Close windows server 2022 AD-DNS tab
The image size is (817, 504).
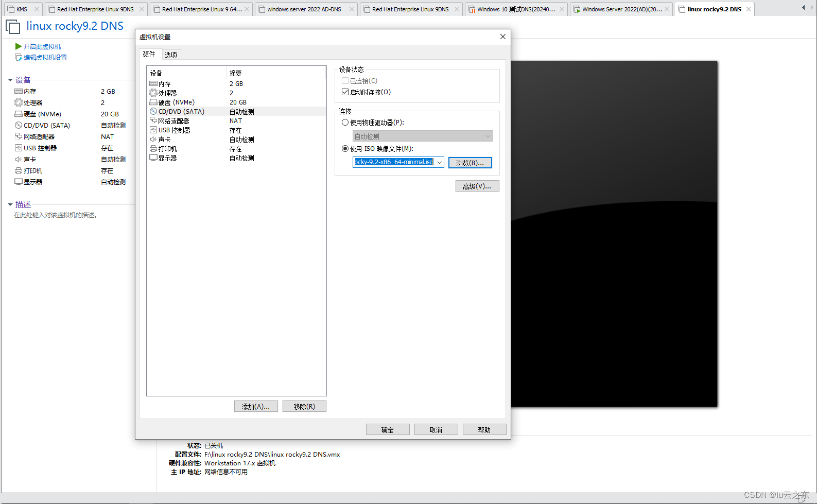352,9
